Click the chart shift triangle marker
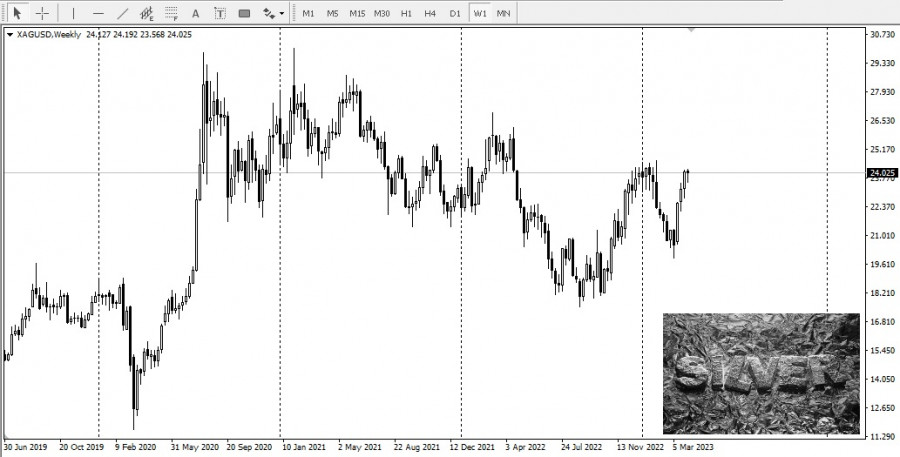900x457 pixels. coord(691,29)
